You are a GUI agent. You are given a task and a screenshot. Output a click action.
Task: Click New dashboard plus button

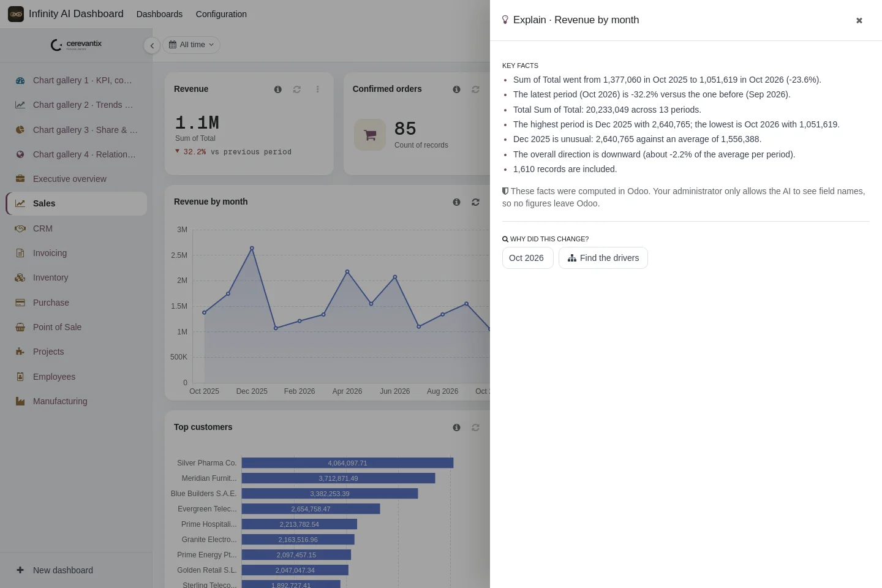pyautogui.click(x=20, y=570)
